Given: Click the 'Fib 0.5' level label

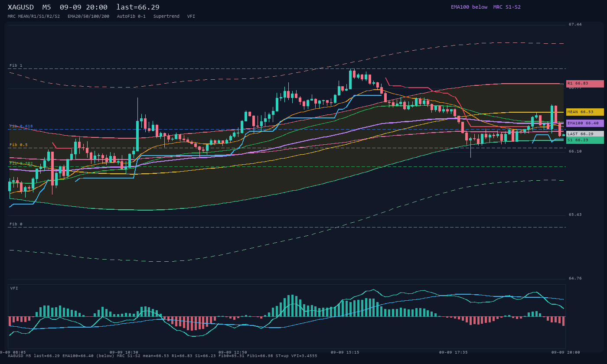Looking at the screenshot, I should [x=19, y=145].
